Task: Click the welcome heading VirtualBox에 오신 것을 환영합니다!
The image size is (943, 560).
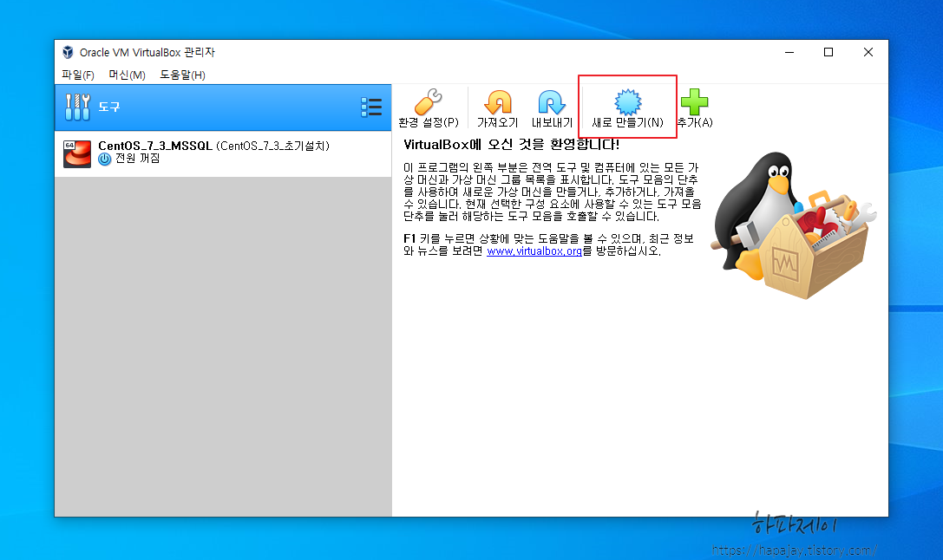Action: 511,145
